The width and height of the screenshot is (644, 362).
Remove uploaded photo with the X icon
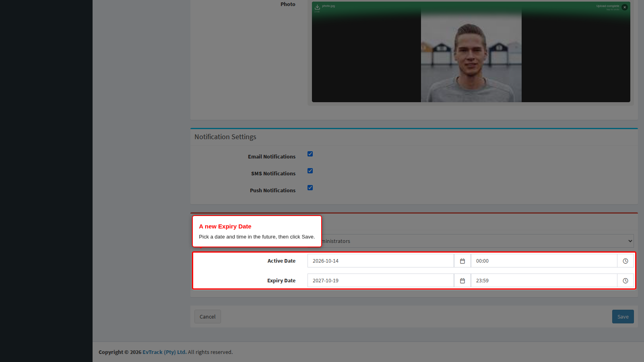625,7
